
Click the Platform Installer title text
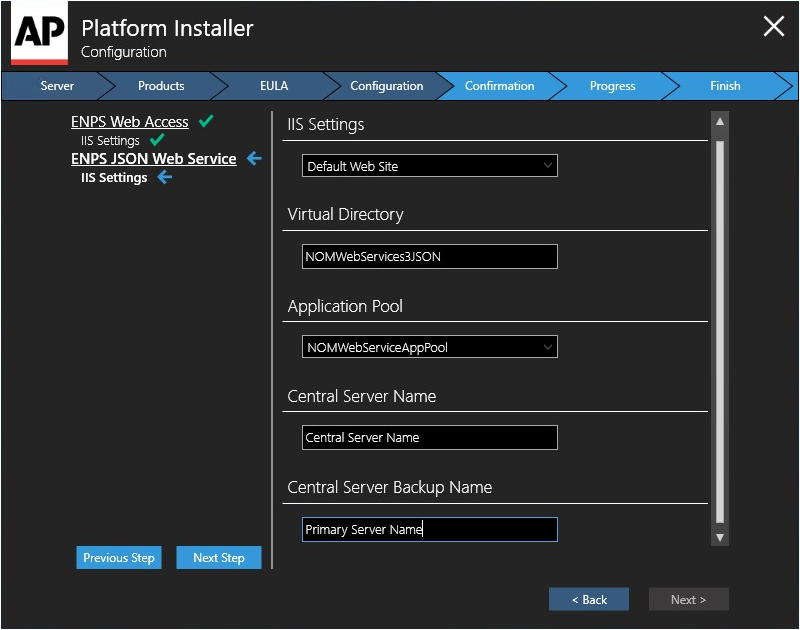click(167, 29)
